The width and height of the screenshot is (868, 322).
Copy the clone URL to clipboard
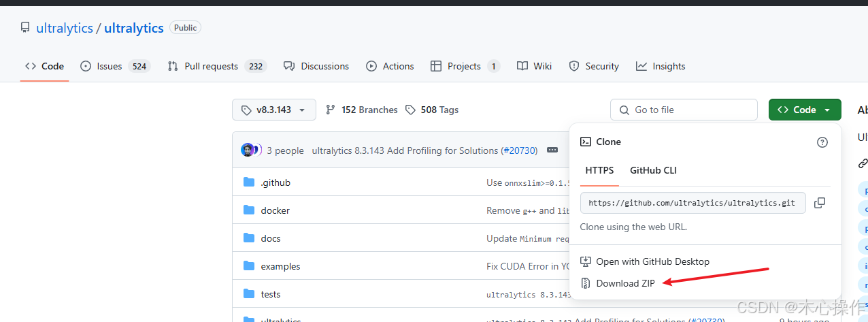(x=820, y=203)
